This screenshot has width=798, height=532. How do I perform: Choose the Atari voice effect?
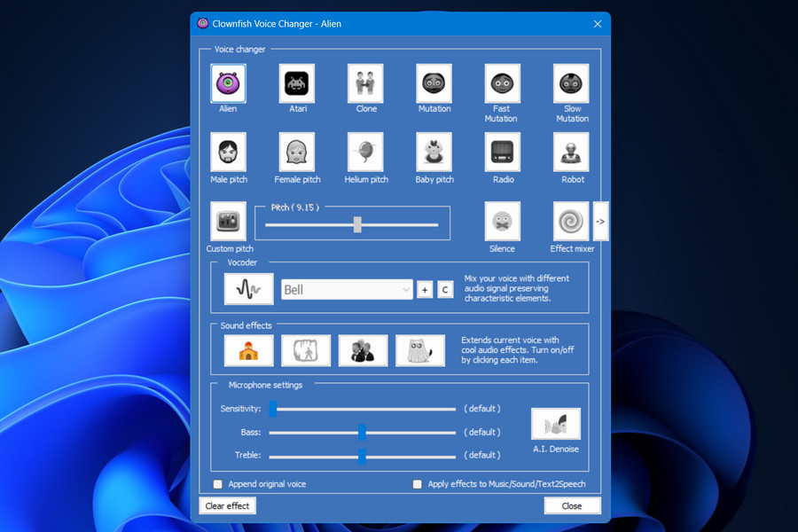(297, 83)
